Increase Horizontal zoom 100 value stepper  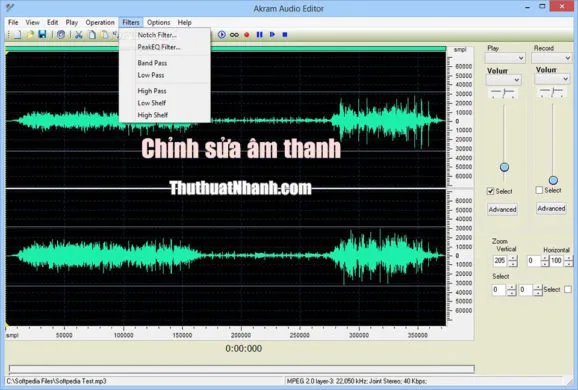[x=568, y=258]
